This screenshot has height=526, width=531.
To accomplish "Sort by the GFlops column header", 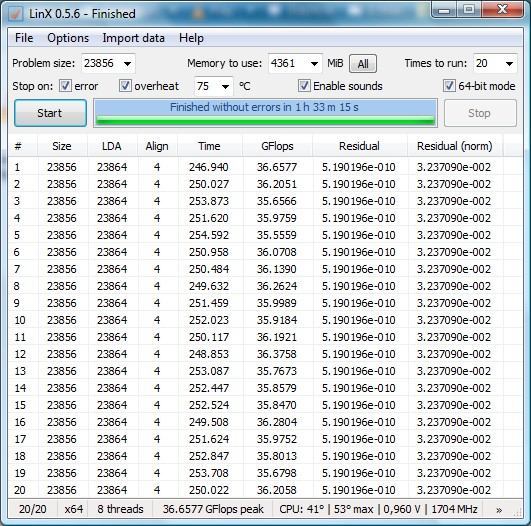I will (277, 146).
